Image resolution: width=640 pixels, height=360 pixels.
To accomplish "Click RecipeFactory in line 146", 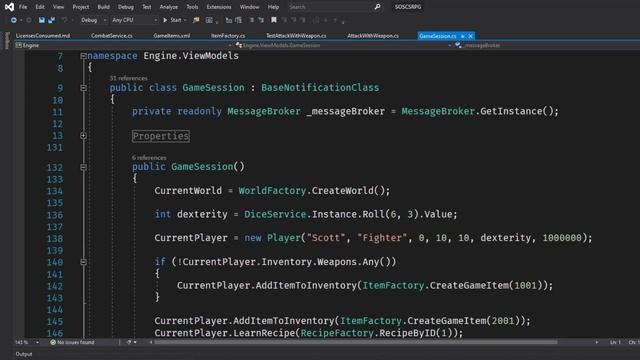I will tap(337, 333).
